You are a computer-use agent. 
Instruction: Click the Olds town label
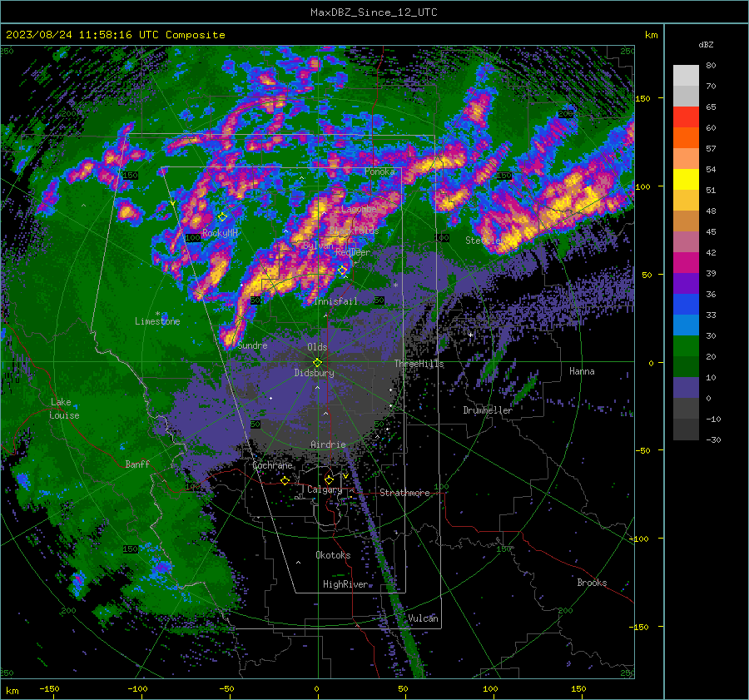coord(317,347)
